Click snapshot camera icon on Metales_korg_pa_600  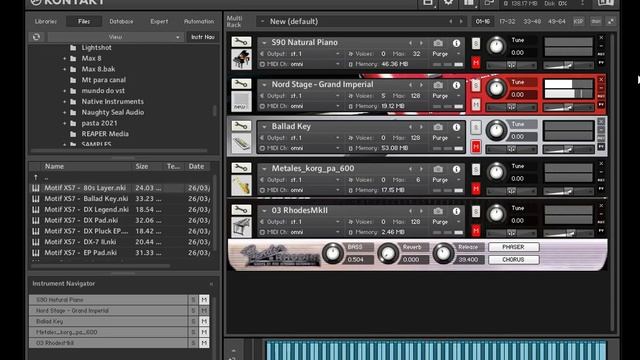coord(438,169)
